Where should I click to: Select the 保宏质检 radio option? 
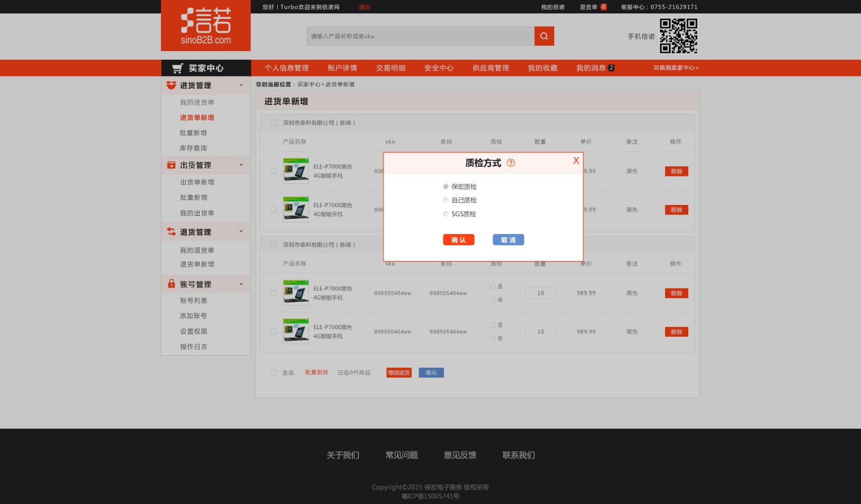446,187
